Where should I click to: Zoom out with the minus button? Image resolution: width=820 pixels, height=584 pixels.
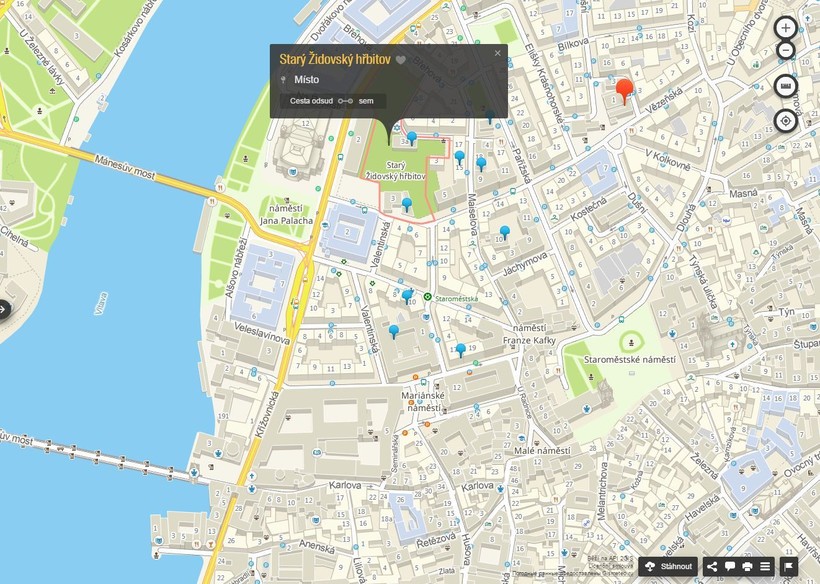[x=785, y=51]
